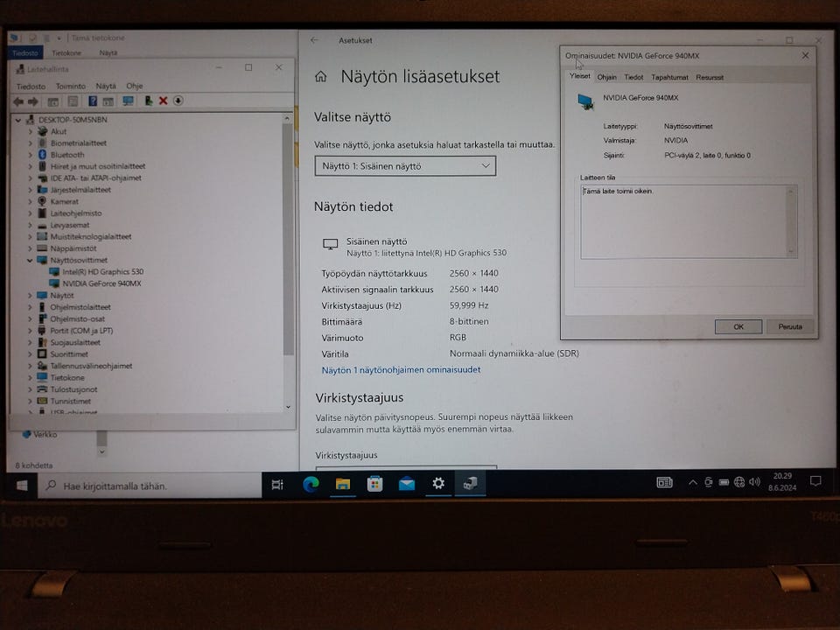Switch to the Ohjain tab
The height and width of the screenshot is (630, 840).
(x=606, y=77)
